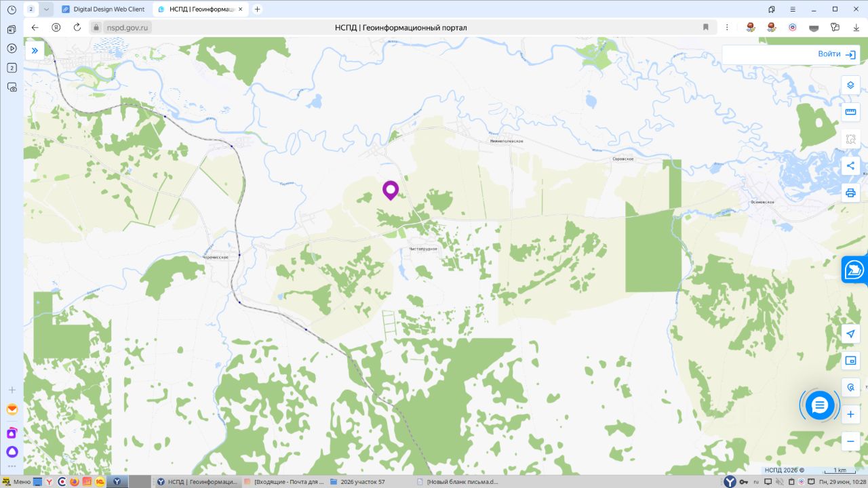The image size is (868, 488).
Task: Activate my location arrow button
Action: click(850, 333)
